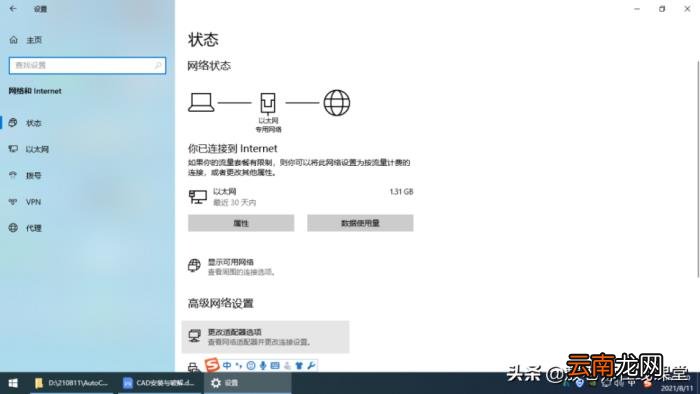Image resolution: width=700 pixels, height=394 pixels.
Task: Open the Windows Start menu
Action: (x=13, y=383)
